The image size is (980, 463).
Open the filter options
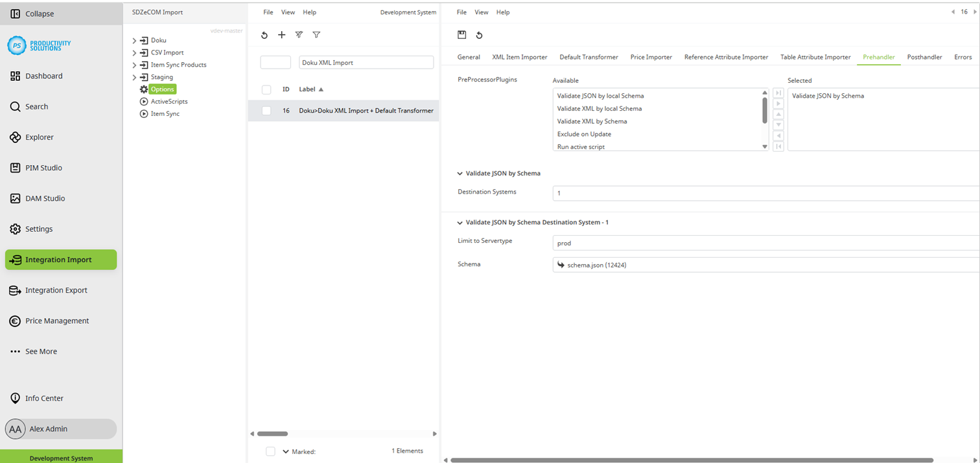(x=316, y=35)
